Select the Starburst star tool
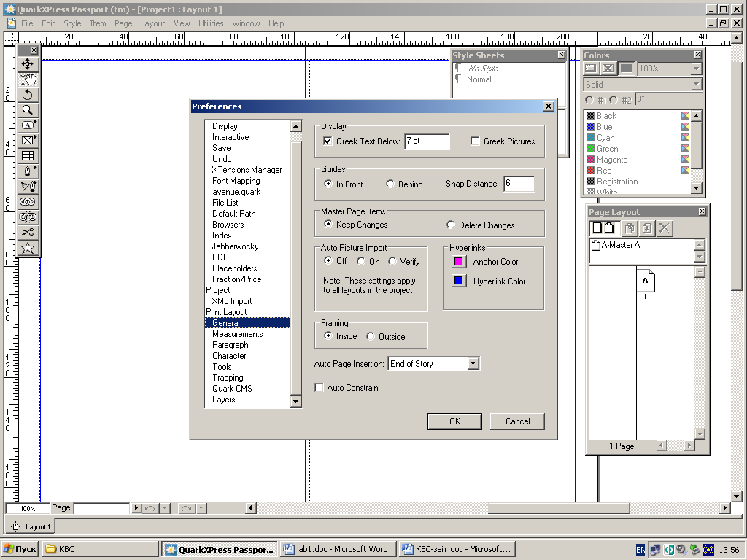Viewport: 747px width, 560px height. (28, 248)
